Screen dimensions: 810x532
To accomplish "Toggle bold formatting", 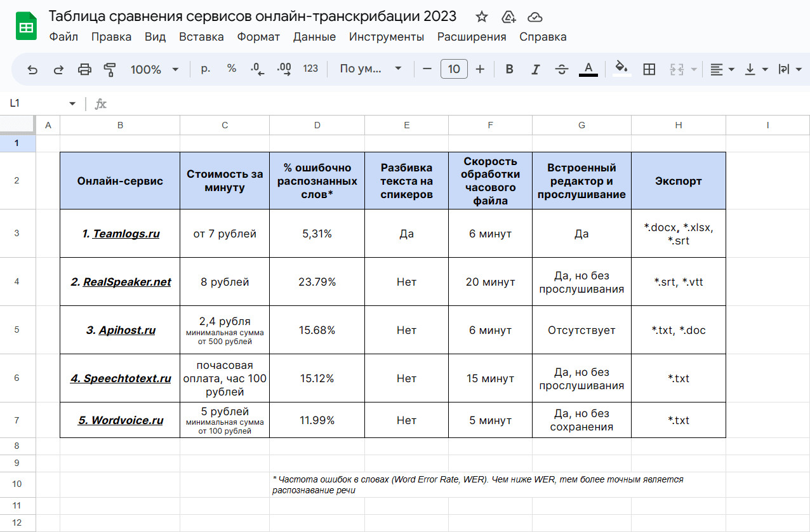I will [x=509, y=69].
